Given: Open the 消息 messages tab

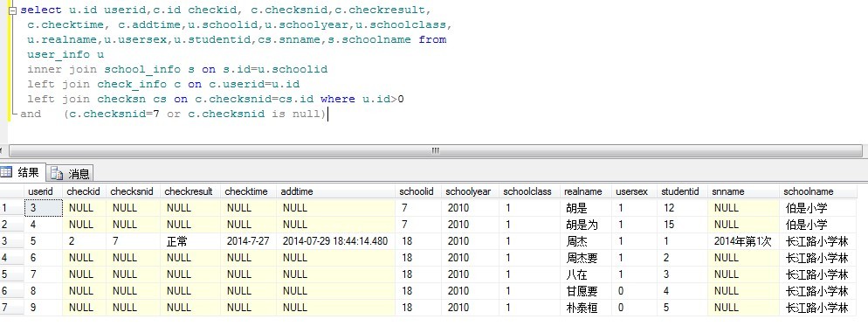Looking at the screenshot, I should (x=71, y=173).
